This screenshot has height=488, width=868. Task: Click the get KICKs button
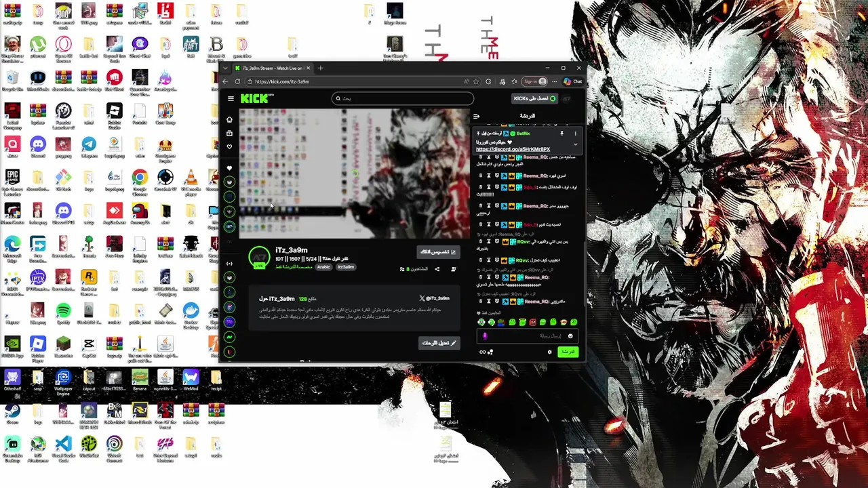click(534, 98)
